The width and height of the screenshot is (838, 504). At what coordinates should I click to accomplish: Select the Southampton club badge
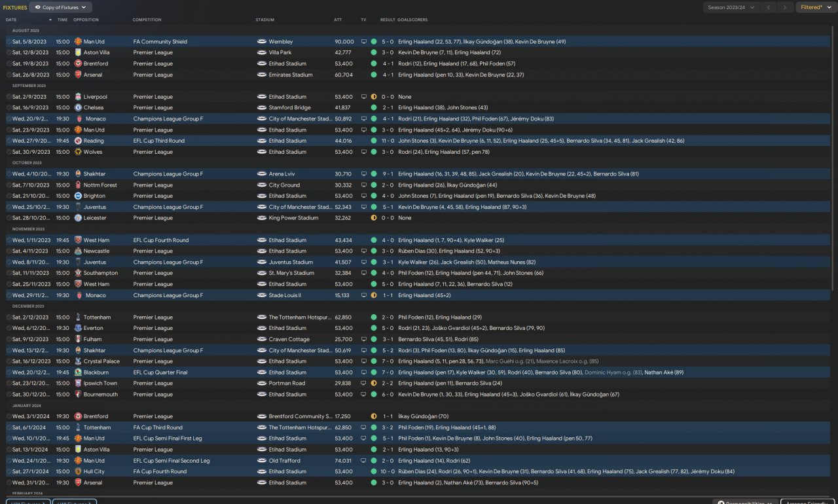[x=78, y=273]
